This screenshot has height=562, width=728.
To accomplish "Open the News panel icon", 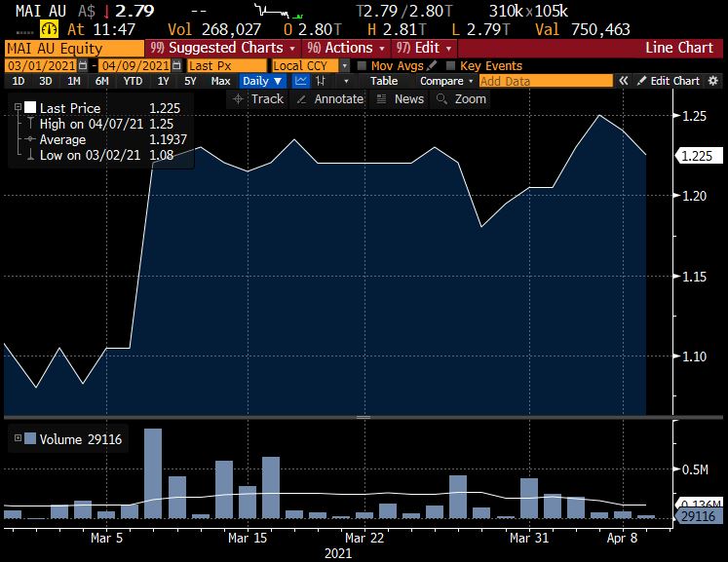I will tap(382, 98).
